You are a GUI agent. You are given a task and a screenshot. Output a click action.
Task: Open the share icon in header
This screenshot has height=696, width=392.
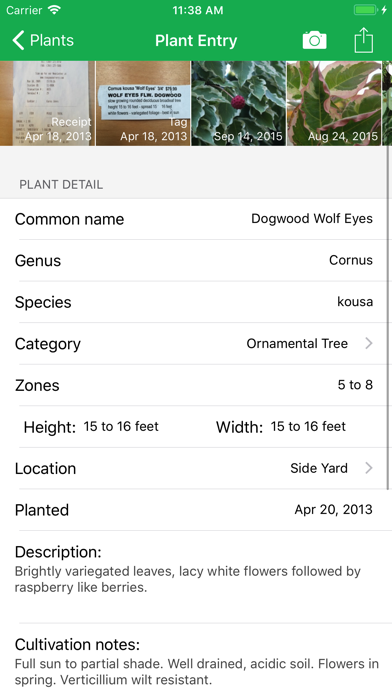(364, 40)
